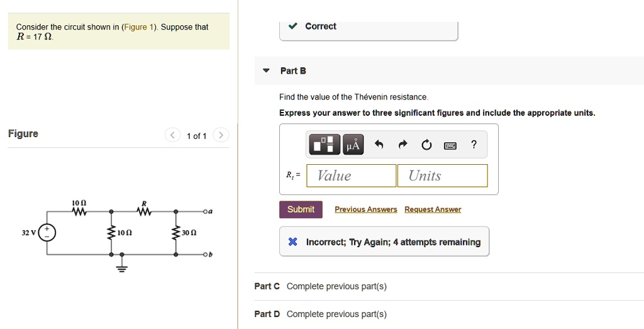The image size is (644, 329).
Task: Click the Value input field
Action: click(x=352, y=176)
